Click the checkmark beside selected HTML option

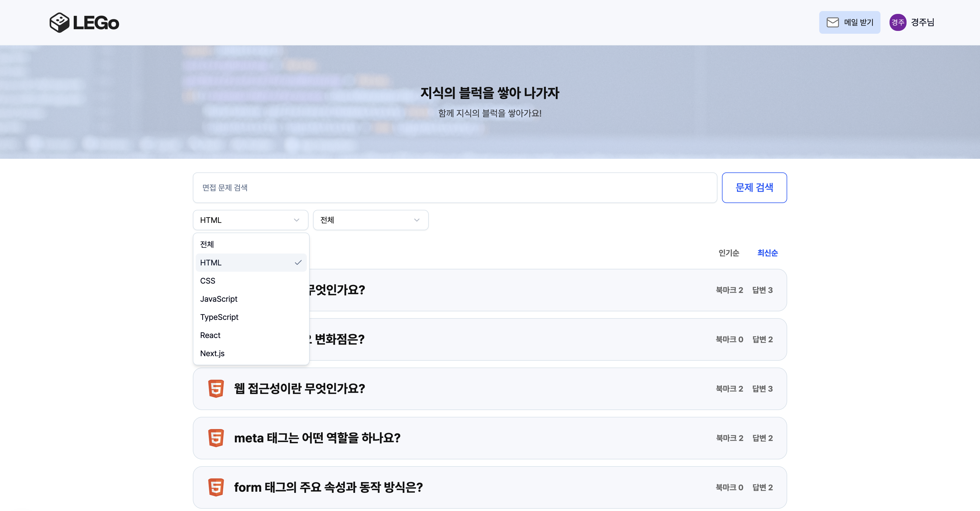coord(298,263)
